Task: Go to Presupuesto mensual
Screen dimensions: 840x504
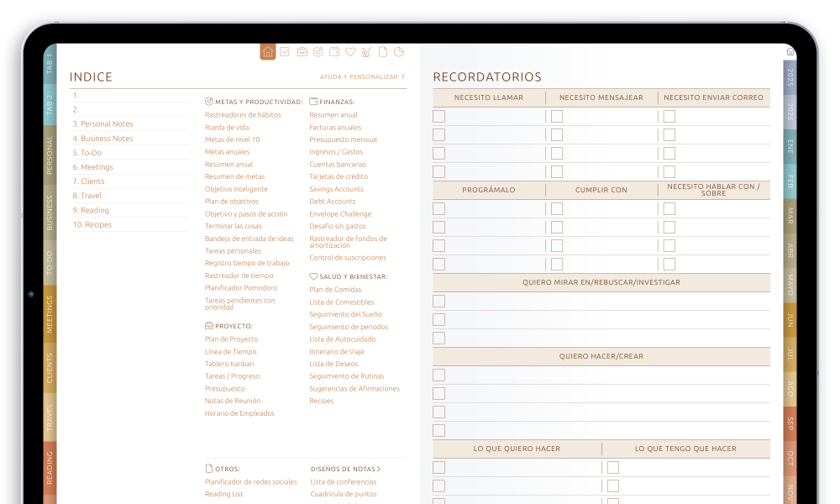Action: tap(343, 139)
